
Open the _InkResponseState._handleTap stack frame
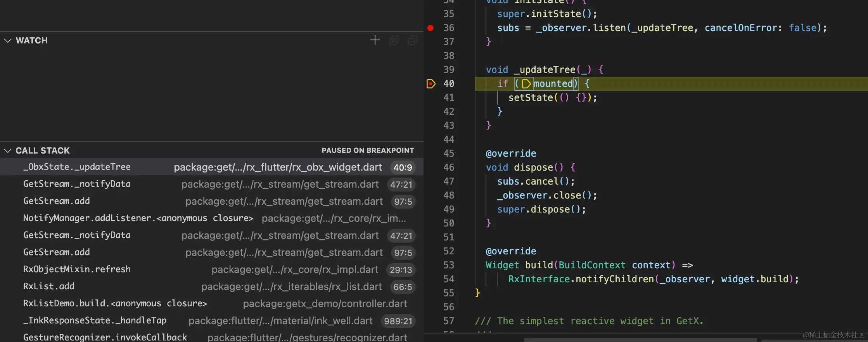click(212, 321)
